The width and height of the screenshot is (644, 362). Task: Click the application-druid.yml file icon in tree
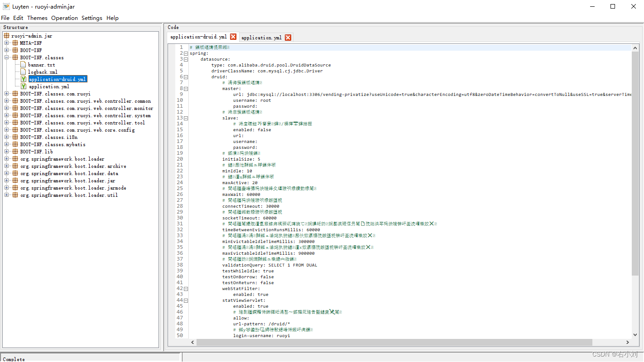point(24,79)
